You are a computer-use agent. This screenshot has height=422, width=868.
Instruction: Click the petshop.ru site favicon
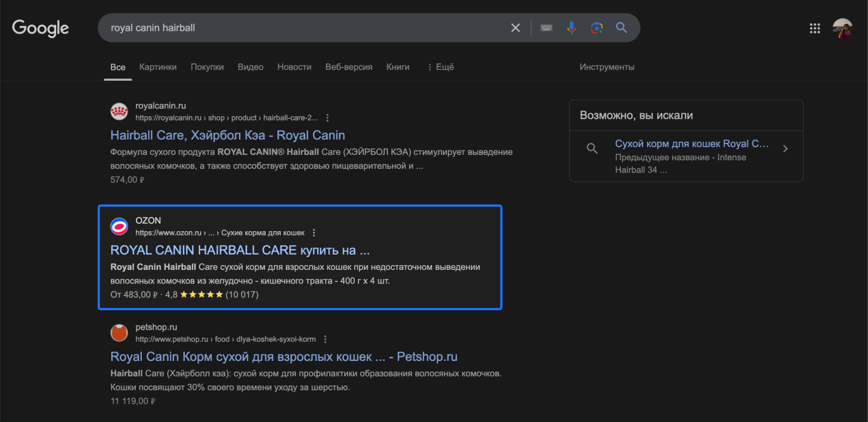119,333
